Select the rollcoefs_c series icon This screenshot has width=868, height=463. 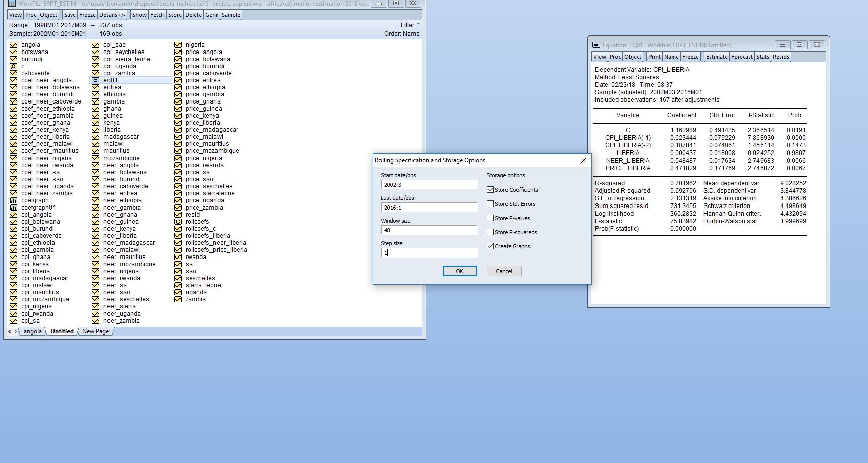(x=178, y=229)
